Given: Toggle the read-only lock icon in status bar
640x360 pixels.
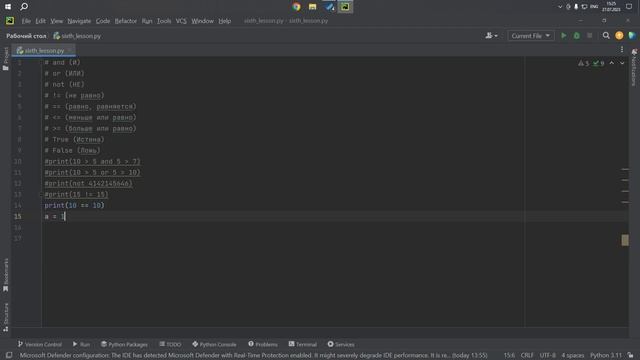Looking at the screenshot, I should pos(631,356).
